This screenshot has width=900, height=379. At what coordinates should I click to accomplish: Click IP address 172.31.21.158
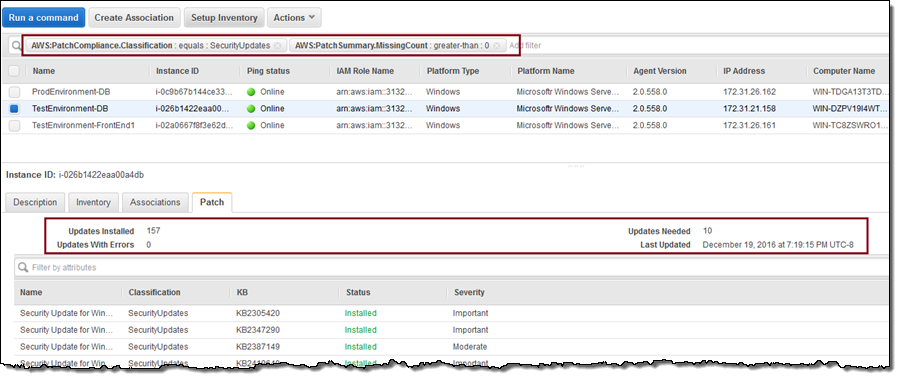tap(749, 109)
